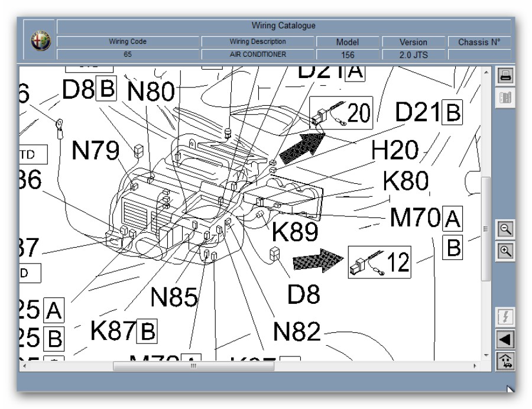The image size is (532, 409).
Task: Click the N85 component label
Action: tap(174, 298)
